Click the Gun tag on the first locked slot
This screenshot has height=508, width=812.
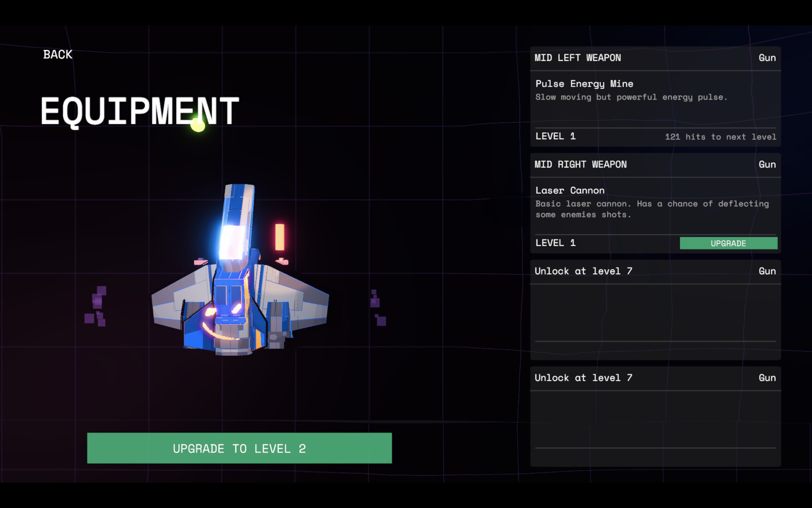(767, 271)
